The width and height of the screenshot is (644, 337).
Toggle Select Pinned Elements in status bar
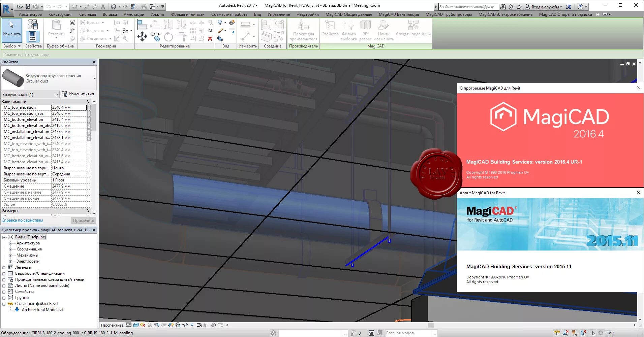(x=575, y=333)
